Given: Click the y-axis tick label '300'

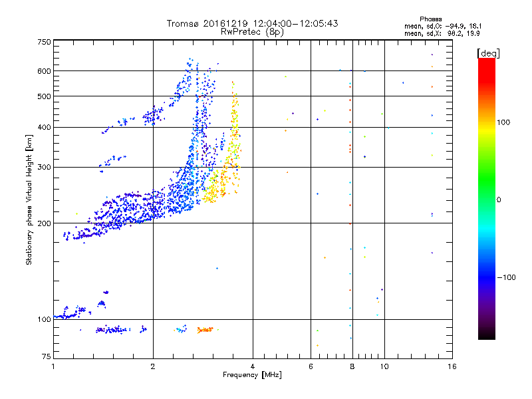Looking at the screenshot, I should click(x=45, y=167).
